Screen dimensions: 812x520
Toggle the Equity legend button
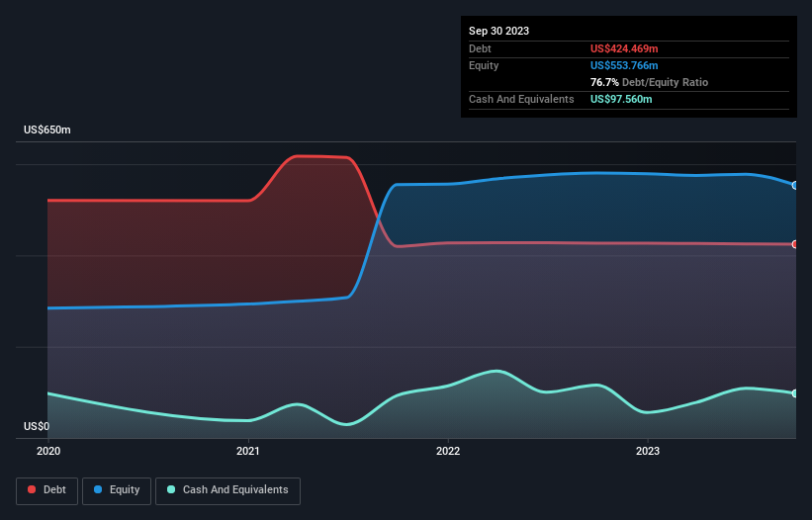(117, 490)
